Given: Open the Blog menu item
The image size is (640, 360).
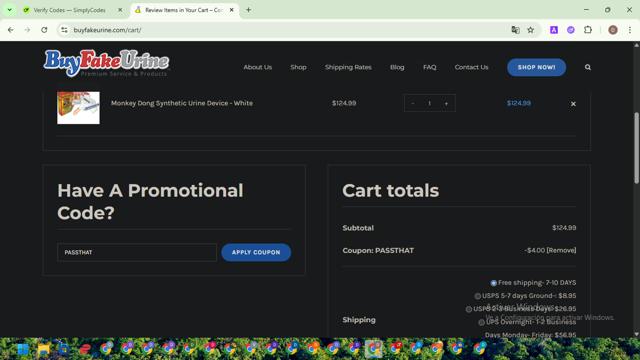Looking at the screenshot, I should (397, 67).
